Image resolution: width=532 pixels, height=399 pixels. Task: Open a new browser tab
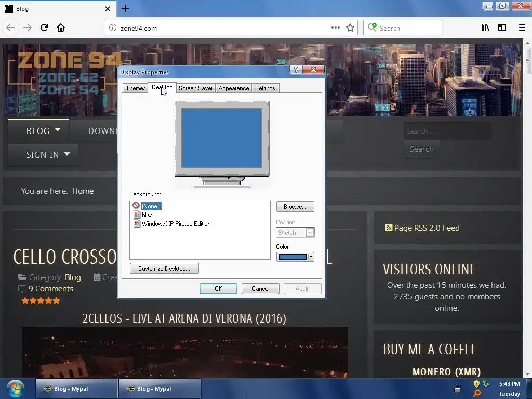point(125,8)
